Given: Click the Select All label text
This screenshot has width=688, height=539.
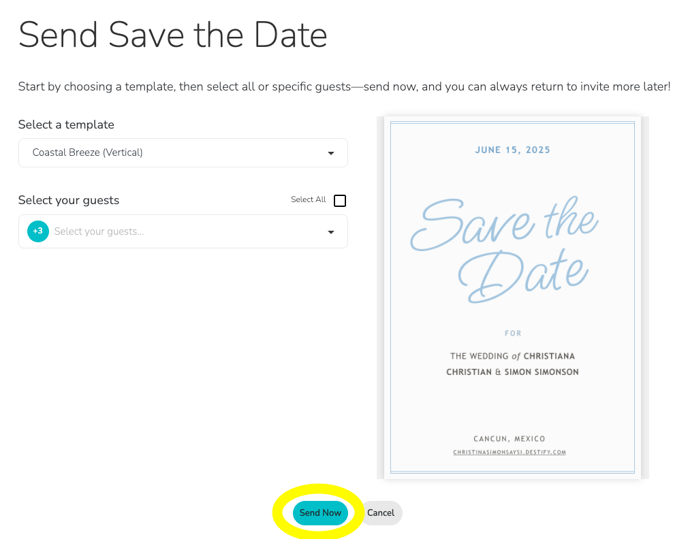Looking at the screenshot, I should [308, 200].
